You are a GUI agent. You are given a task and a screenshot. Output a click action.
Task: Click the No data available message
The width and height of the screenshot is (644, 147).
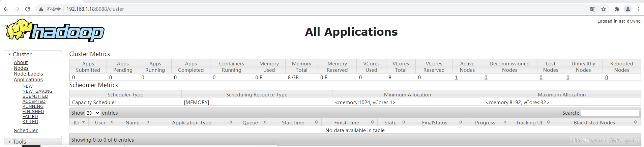[x=355, y=130]
